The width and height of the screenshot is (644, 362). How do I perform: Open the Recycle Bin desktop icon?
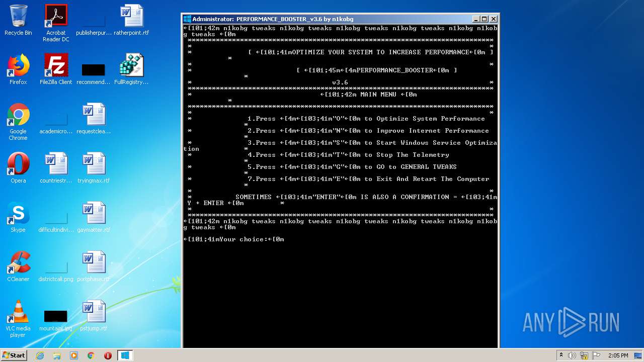click(x=18, y=21)
